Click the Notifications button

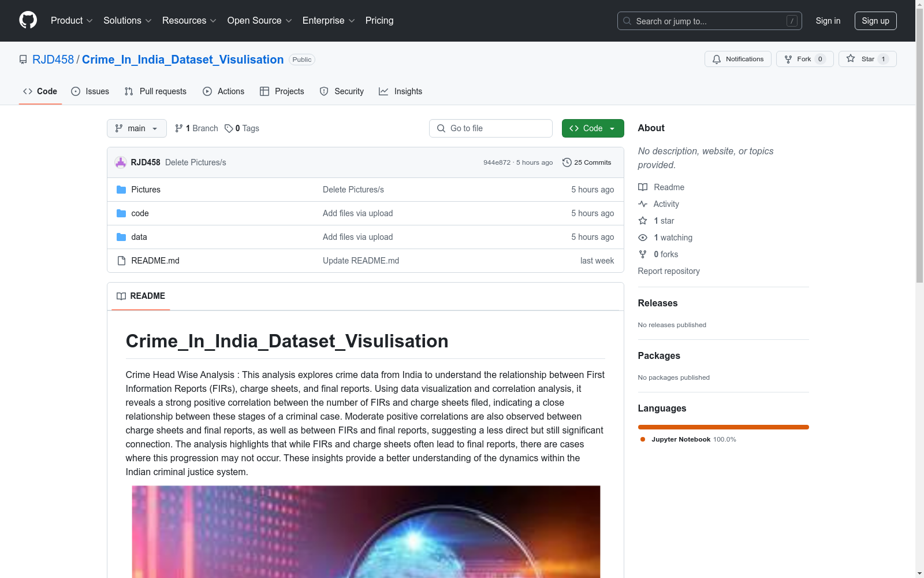(738, 59)
